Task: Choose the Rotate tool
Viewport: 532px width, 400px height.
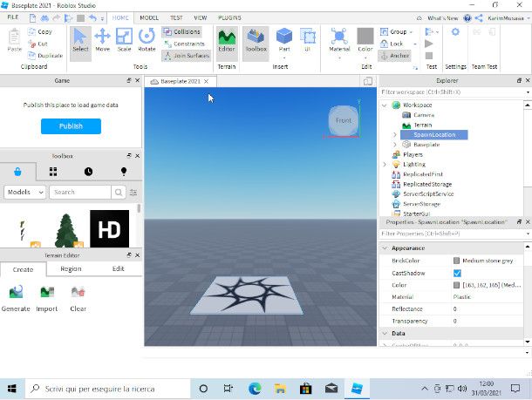Action: pos(147,40)
